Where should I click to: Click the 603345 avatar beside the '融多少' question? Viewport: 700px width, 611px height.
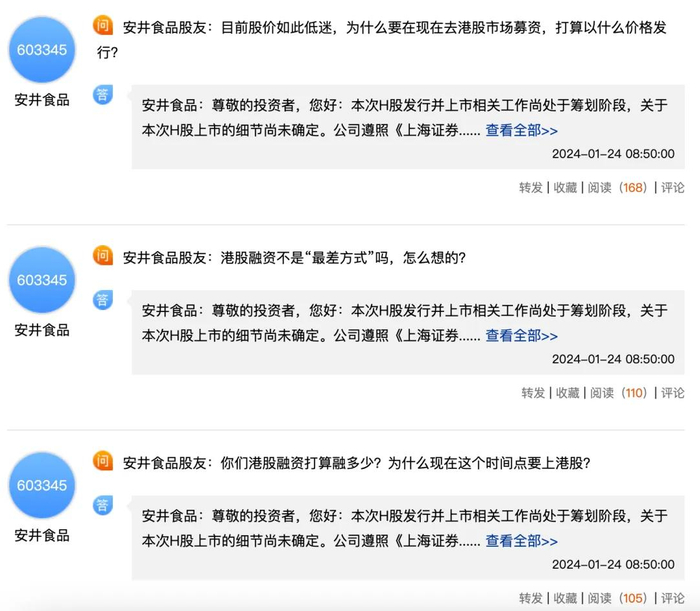(42, 485)
